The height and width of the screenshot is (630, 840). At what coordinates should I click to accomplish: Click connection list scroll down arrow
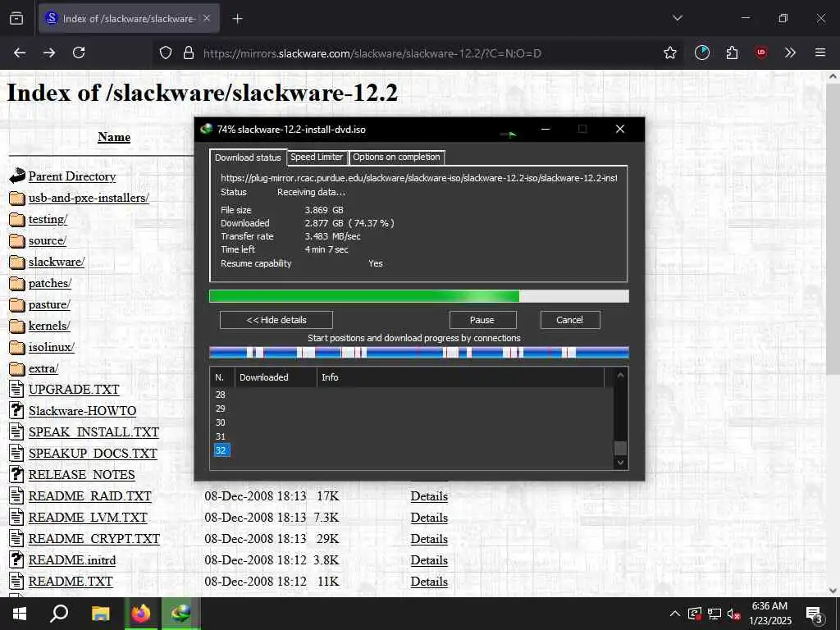620,463
